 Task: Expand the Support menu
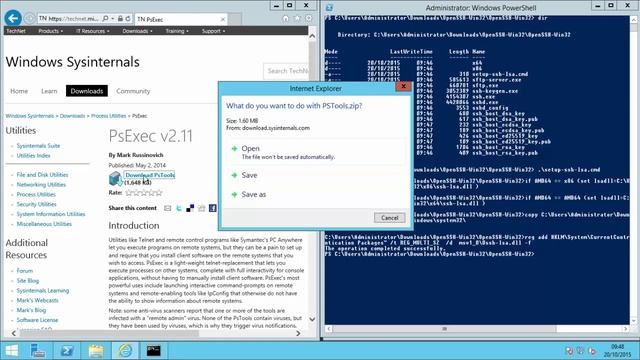pos(213,31)
